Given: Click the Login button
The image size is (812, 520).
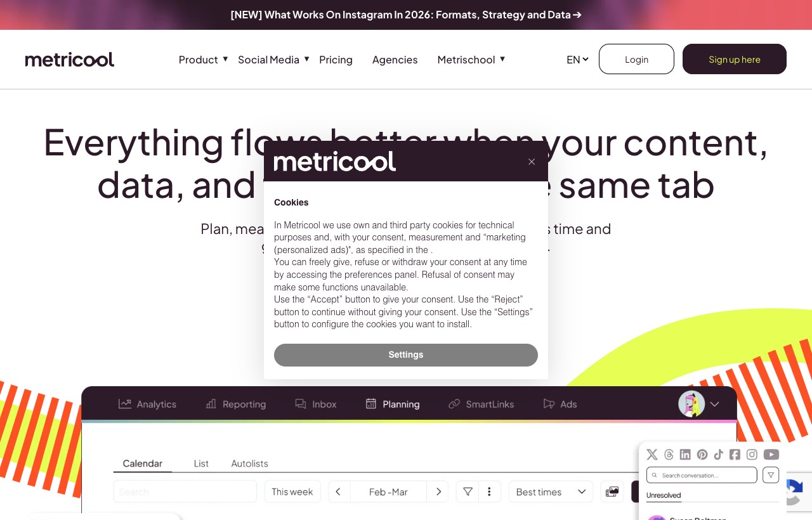Looking at the screenshot, I should pos(636,59).
